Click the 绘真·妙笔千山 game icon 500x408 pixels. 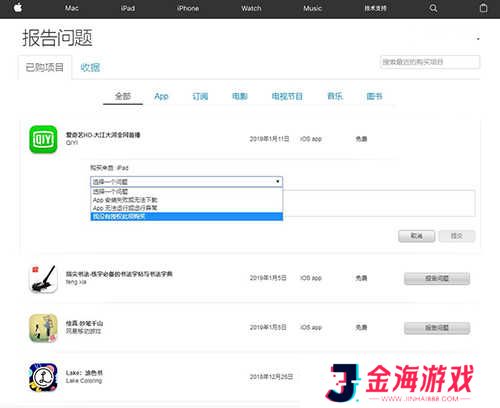point(43,328)
